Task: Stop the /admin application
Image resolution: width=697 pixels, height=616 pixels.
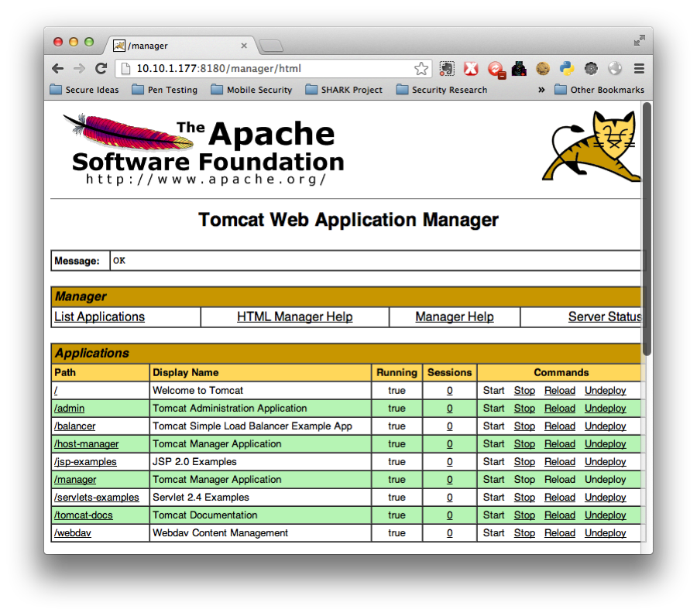Action: [524, 408]
